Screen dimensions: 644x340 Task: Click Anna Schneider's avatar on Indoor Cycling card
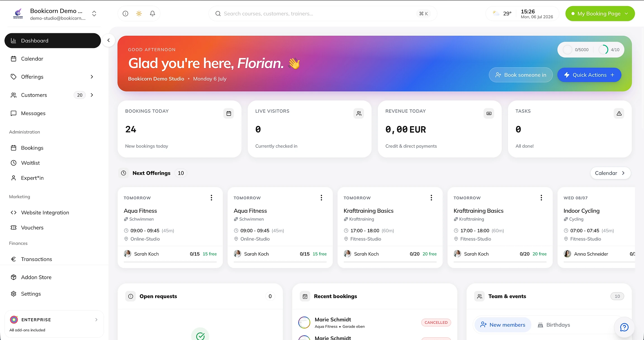567,254
